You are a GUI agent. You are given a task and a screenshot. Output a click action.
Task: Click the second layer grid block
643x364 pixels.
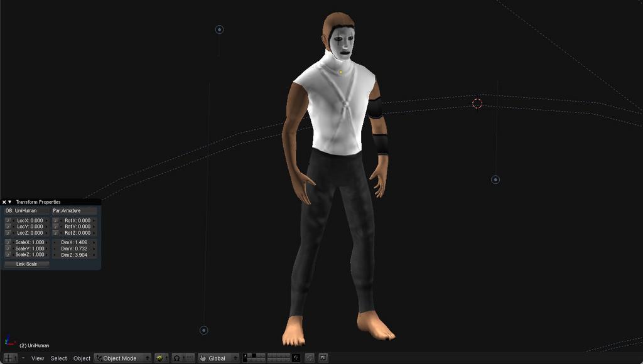click(278, 358)
